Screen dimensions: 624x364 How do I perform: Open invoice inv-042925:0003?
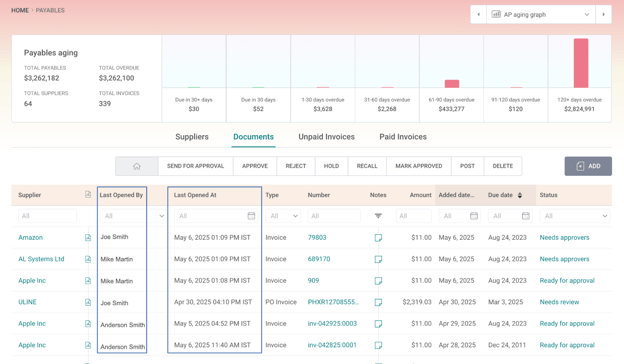coord(332,324)
